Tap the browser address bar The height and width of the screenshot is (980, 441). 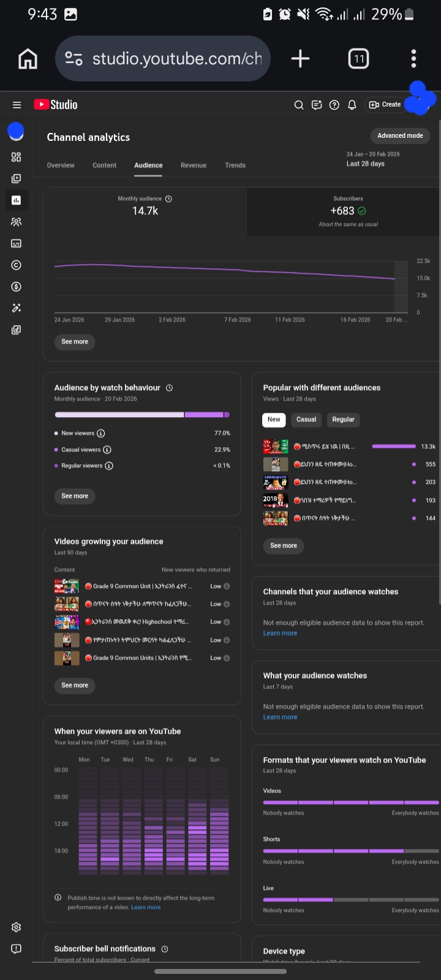[x=176, y=59]
